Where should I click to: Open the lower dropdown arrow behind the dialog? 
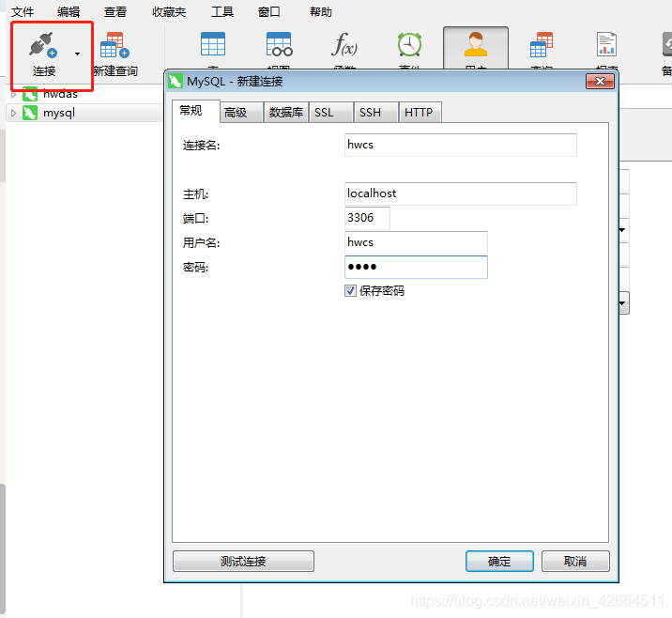pos(623,303)
